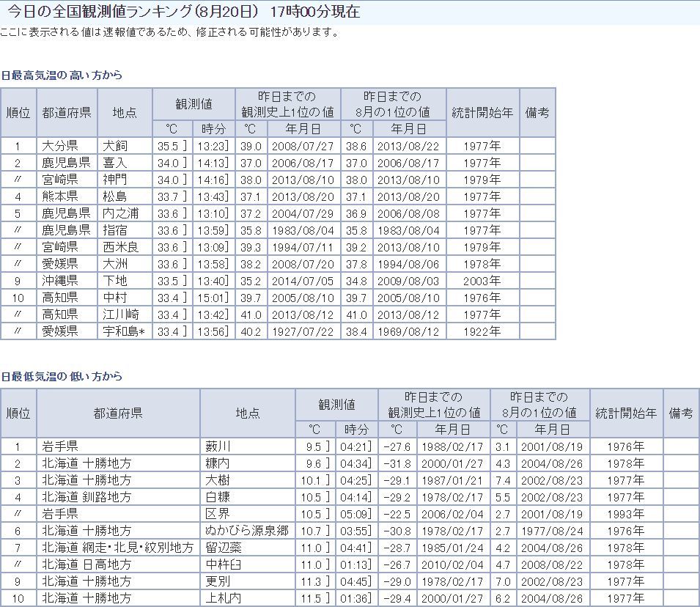This screenshot has width=700, height=607.
Task: Open the 神門 station entry
Action: tap(115, 180)
